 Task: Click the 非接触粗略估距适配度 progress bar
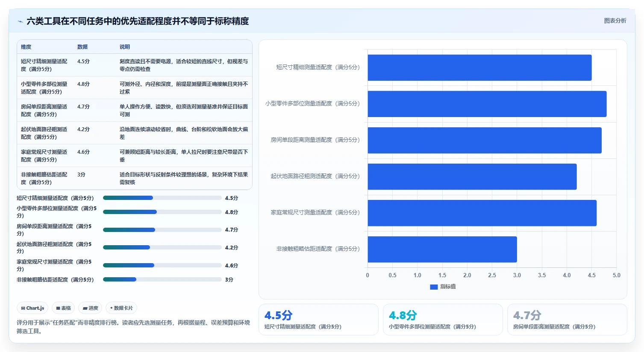click(162, 279)
